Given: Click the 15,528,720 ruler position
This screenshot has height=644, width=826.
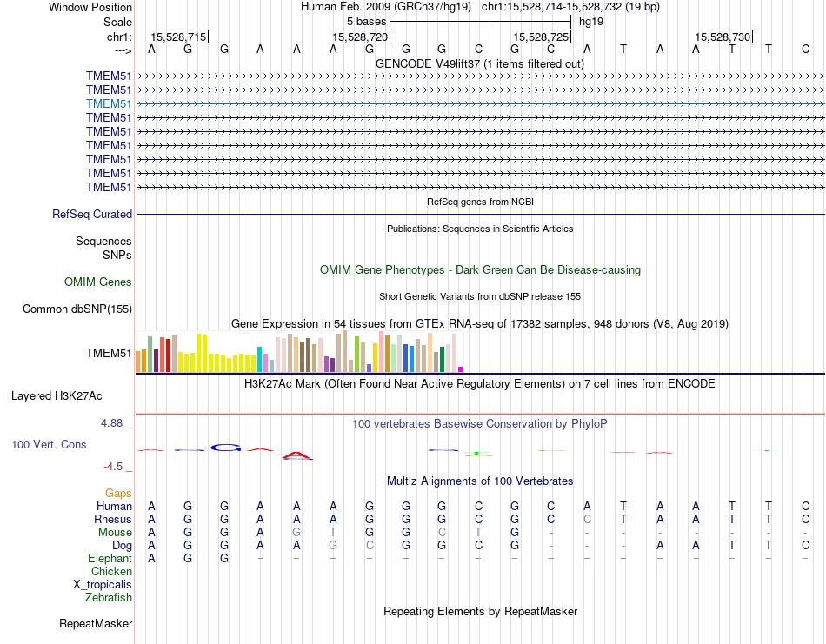Looking at the screenshot, I should tap(360, 37).
